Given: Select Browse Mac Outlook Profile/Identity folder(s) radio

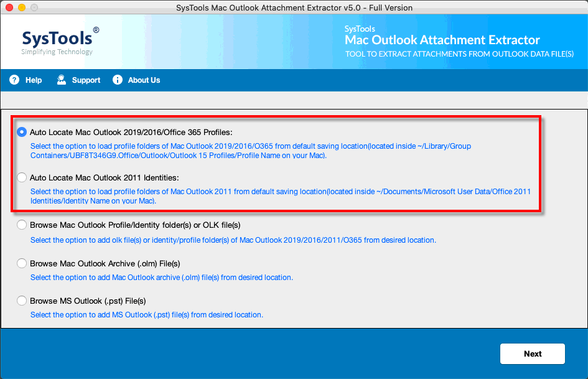Looking at the screenshot, I should pyautogui.click(x=22, y=225).
